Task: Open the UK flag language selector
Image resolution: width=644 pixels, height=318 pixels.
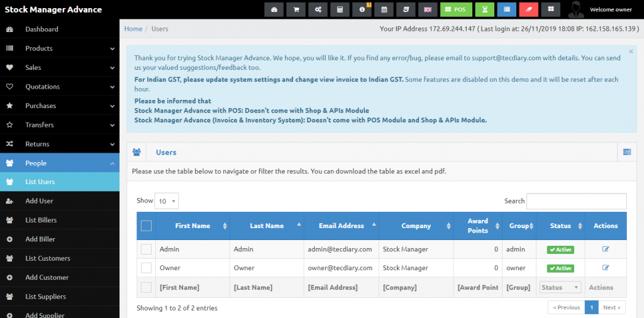Action: (x=428, y=10)
